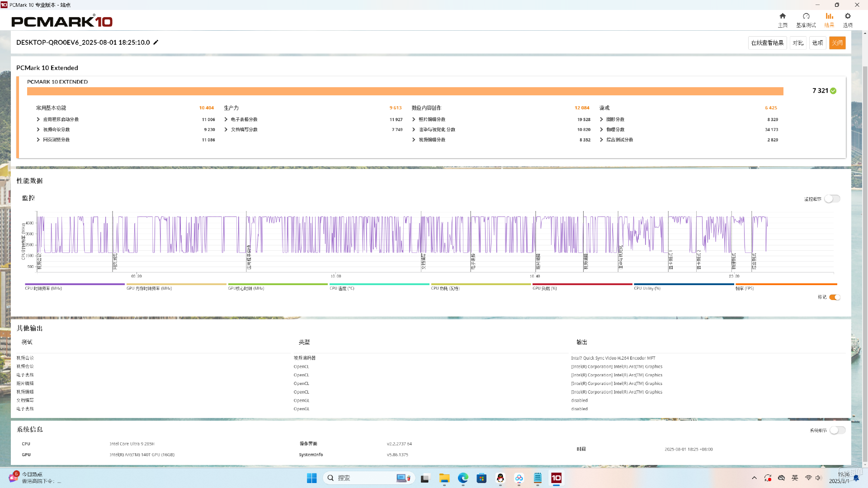Toggle the 系统细节 system details switch
The height and width of the screenshot is (488, 868).
pyautogui.click(x=837, y=430)
